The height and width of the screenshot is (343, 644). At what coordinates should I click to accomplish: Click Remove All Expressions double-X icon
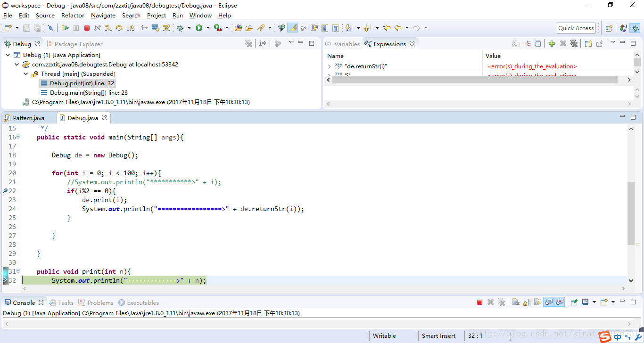pyautogui.click(x=574, y=44)
